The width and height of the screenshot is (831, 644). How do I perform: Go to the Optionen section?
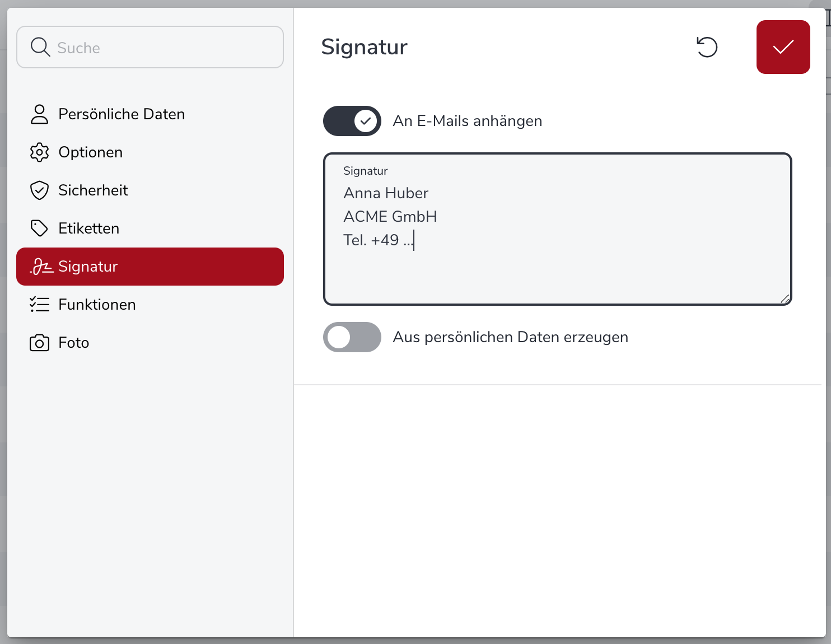(x=91, y=152)
